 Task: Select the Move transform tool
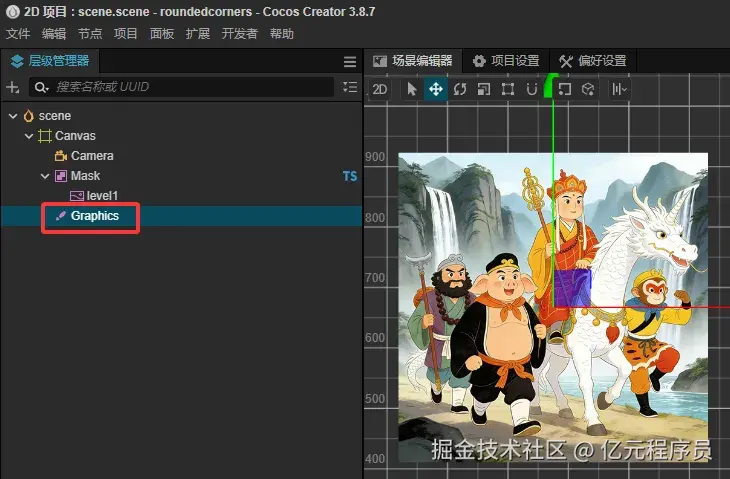tap(436, 89)
